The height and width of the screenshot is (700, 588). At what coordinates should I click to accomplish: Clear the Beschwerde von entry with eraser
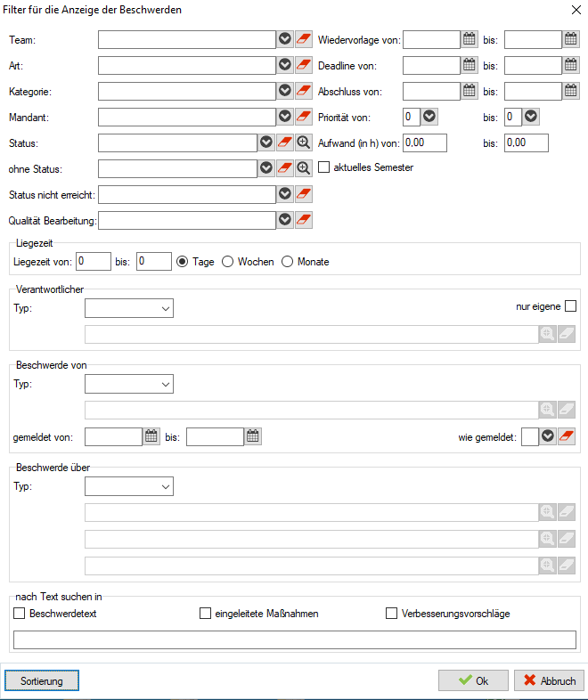pos(567,410)
